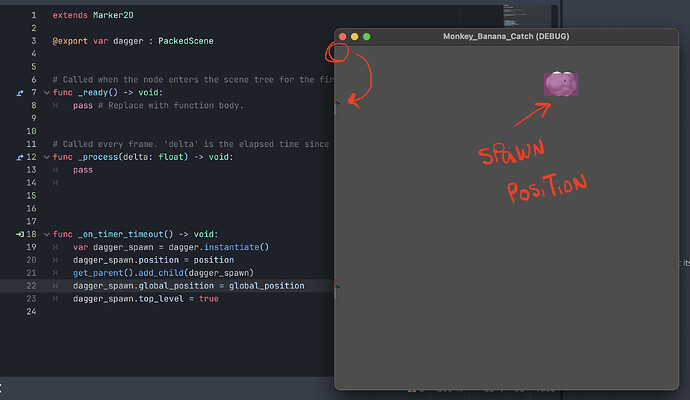
Task: Click '@export' annotation on line 3
Action: [x=70, y=41]
